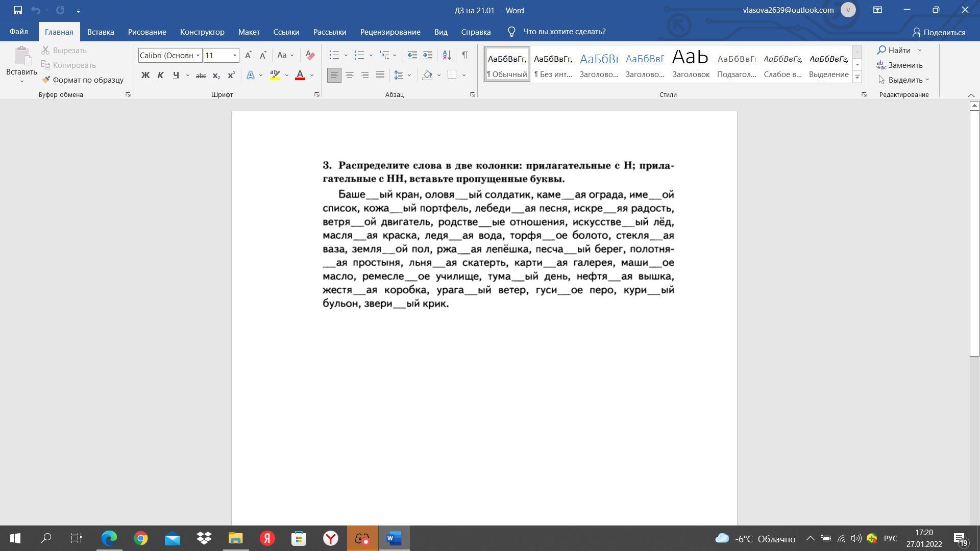Viewport: 980px width, 551px height.
Task: Click the Поделиться share button
Action: pos(939,32)
